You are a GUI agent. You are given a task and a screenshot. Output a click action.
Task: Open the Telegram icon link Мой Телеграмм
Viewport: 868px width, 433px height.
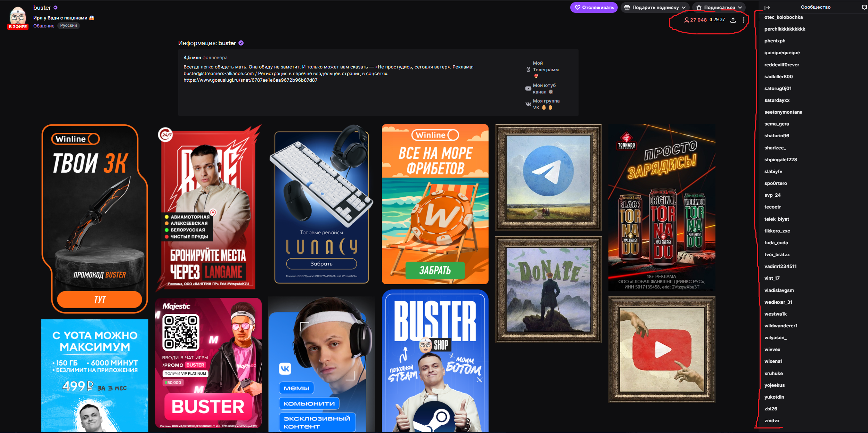(528, 69)
